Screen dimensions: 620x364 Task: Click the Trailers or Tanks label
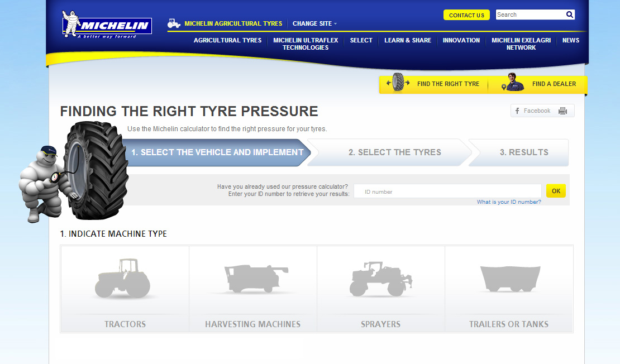click(509, 324)
